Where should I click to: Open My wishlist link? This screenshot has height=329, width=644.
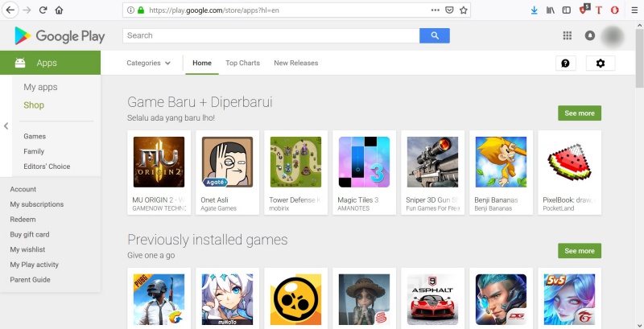(27, 249)
